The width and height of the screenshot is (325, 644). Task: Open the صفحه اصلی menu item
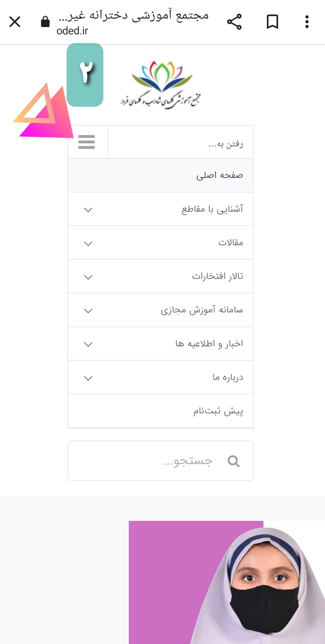(220, 175)
